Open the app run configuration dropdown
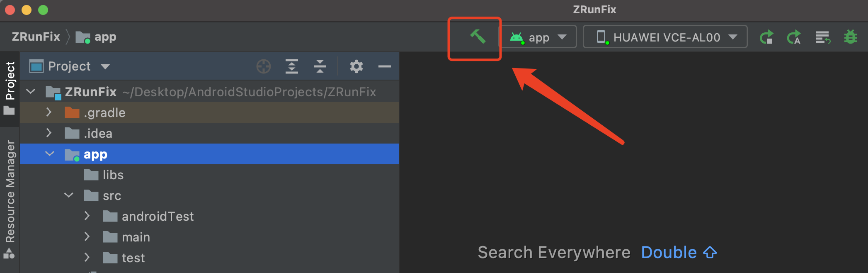 click(x=539, y=37)
